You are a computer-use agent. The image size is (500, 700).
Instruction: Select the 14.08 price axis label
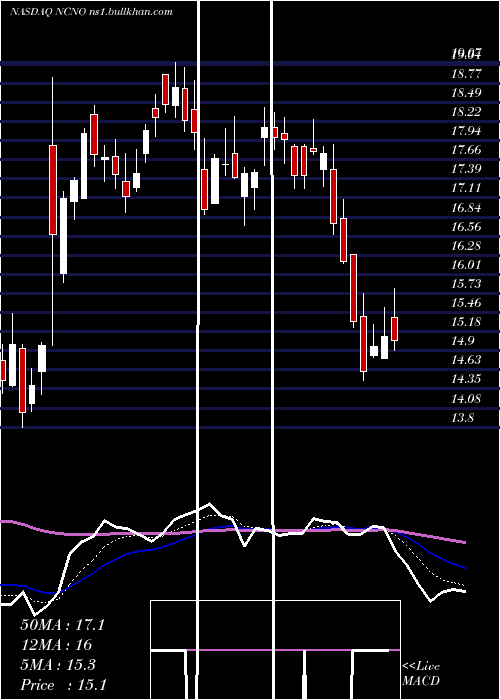(x=467, y=398)
